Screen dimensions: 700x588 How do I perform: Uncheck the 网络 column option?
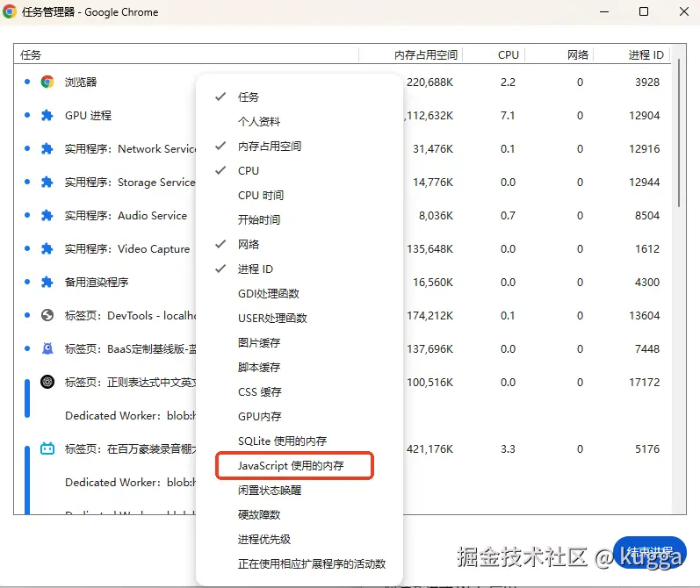tap(299, 244)
